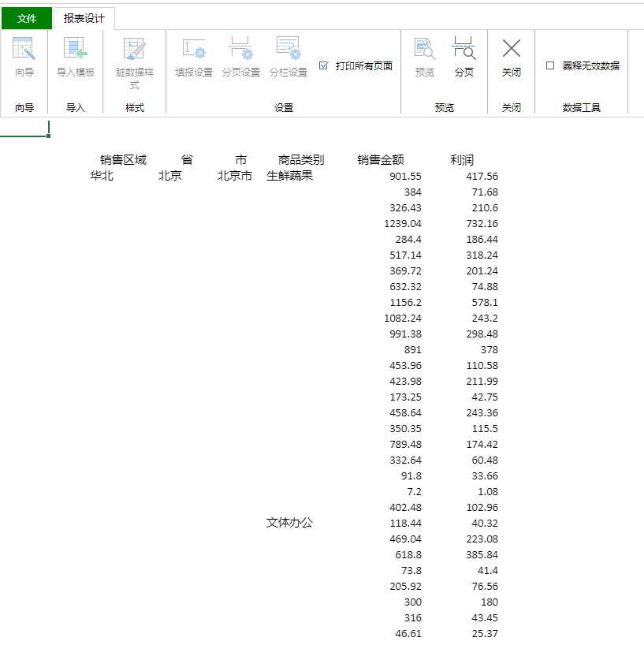Select profit cell 1.08
The image size is (644, 645).
pyautogui.click(x=488, y=491)
